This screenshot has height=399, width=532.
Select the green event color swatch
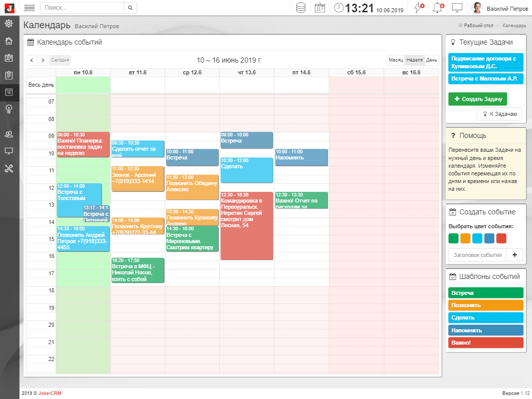[454, 238]
